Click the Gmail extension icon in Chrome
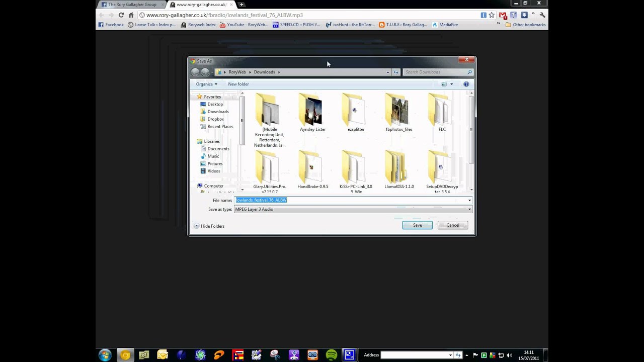This screenshot has width=644, height=362. pyautogui.click(x=503, y=15)
